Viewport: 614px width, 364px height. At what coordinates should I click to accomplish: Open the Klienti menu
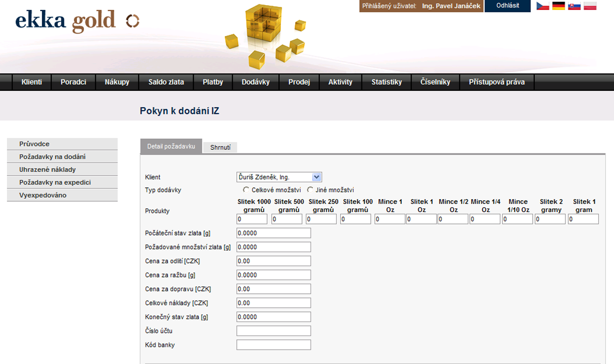[32, 82]
